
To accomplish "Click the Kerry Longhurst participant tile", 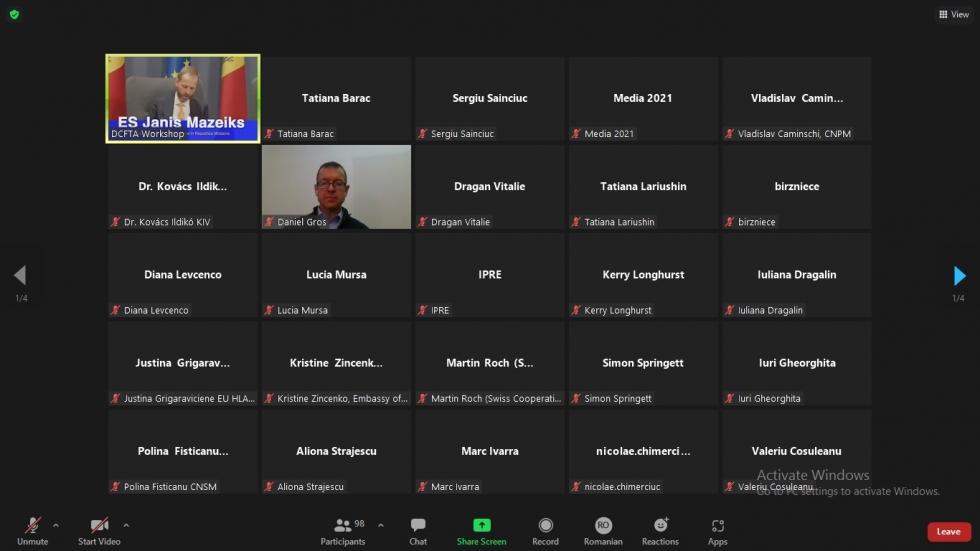I will 643,275.
